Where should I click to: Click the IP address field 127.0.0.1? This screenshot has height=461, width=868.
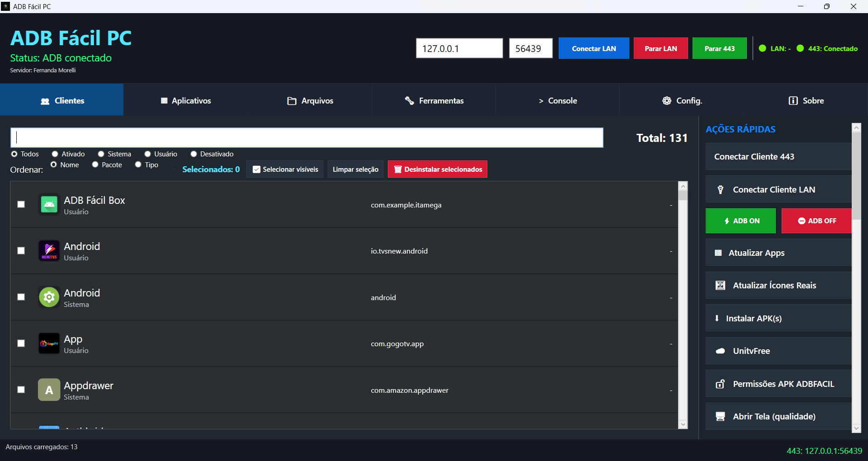tap(459, 48)
